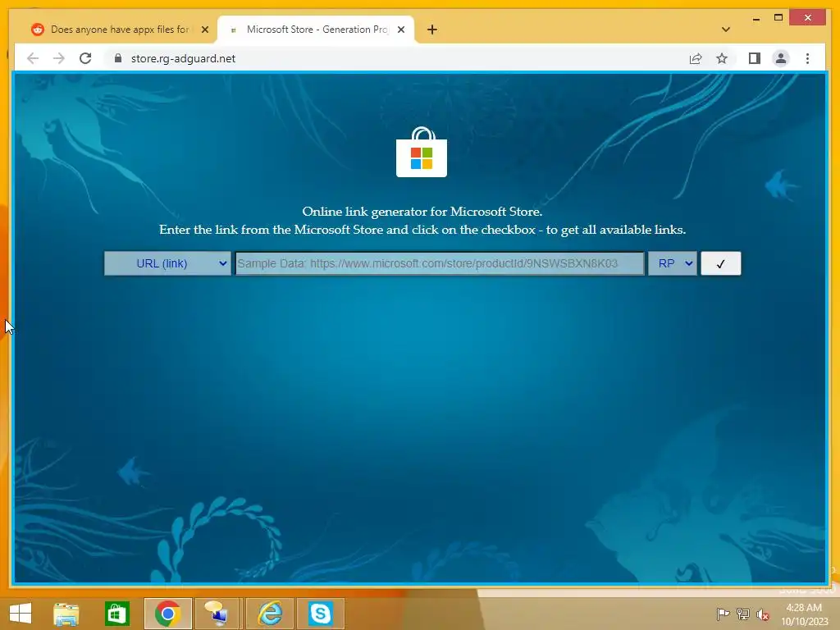This screenshot has height=630, width=840.
Task: Open the Chrome profile avatar
Action: click(x=781, y=58)
